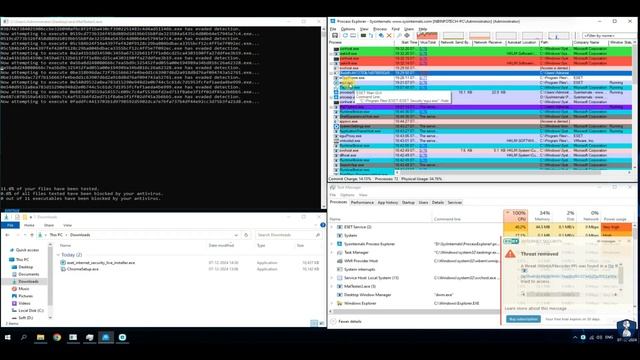Open the Options menu in Task Manager
The image size is (640, 360).
[x=347, y=195]
